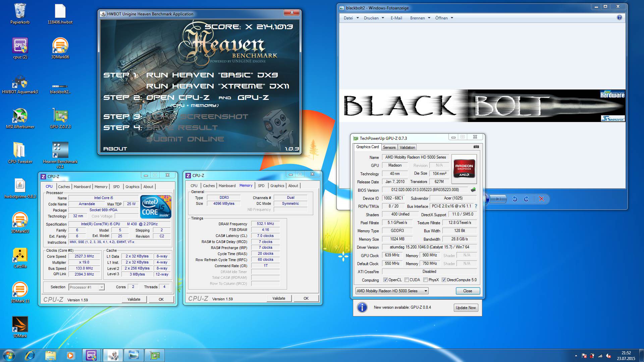
Task: Click the photo viewer help icon
Action: 619,18
